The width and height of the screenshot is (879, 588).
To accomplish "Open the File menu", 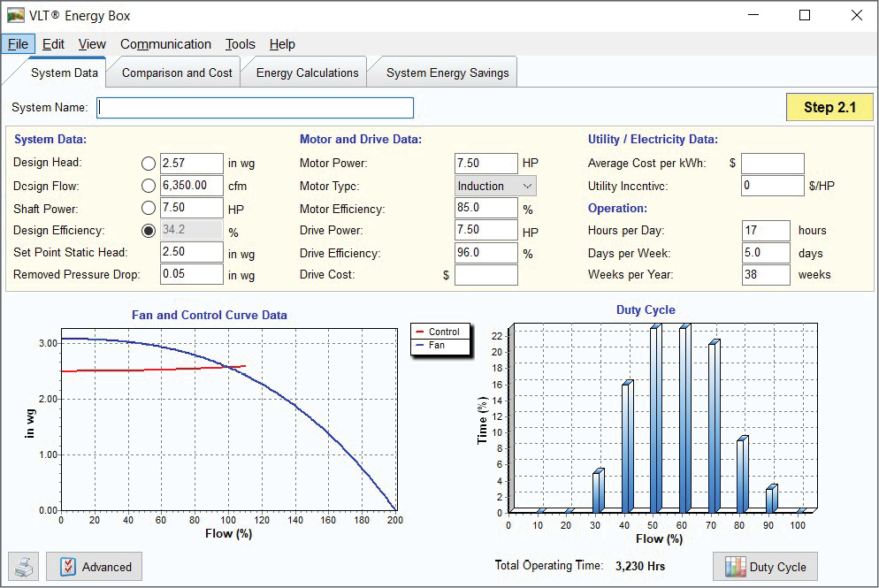I will 19,44.
